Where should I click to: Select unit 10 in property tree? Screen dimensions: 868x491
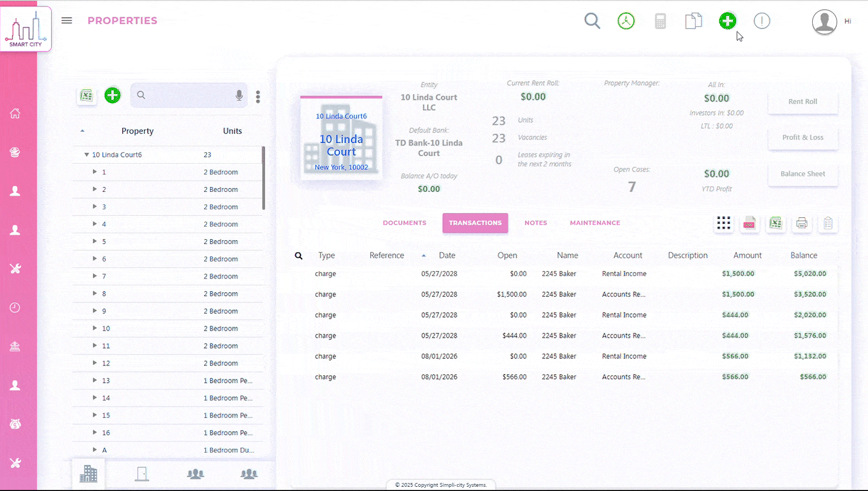(168, 328)
